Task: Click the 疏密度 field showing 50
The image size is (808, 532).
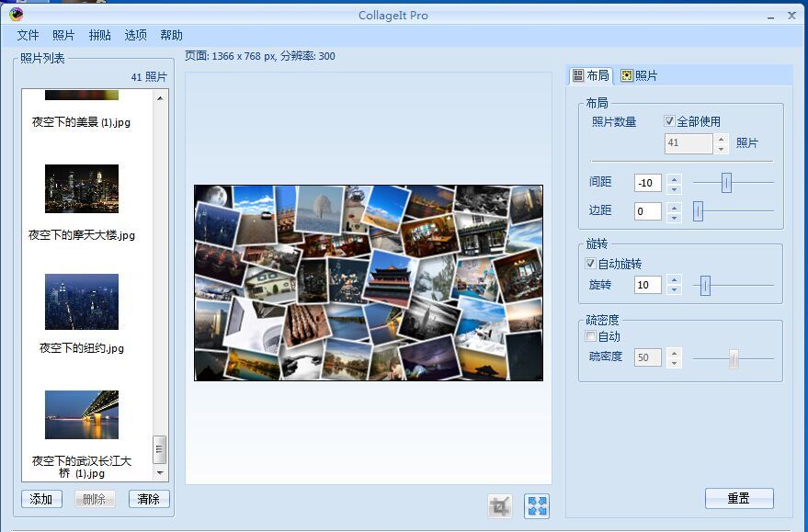Action: 648,357
